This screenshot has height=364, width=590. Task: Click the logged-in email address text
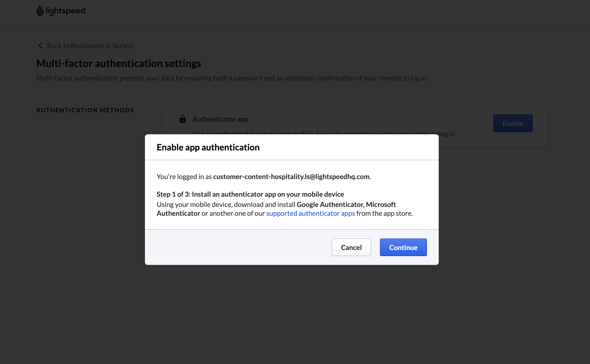click(291, 176)
